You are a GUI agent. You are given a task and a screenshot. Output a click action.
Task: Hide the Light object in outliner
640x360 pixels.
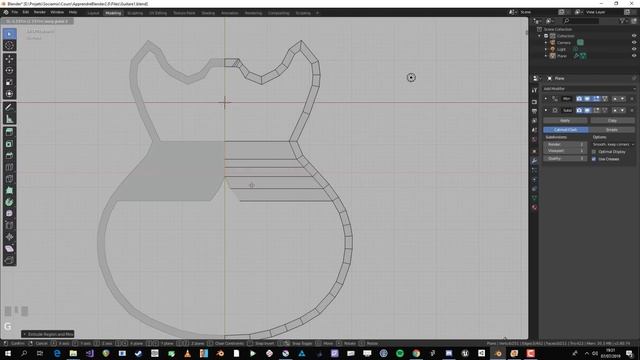coord(634,49)
